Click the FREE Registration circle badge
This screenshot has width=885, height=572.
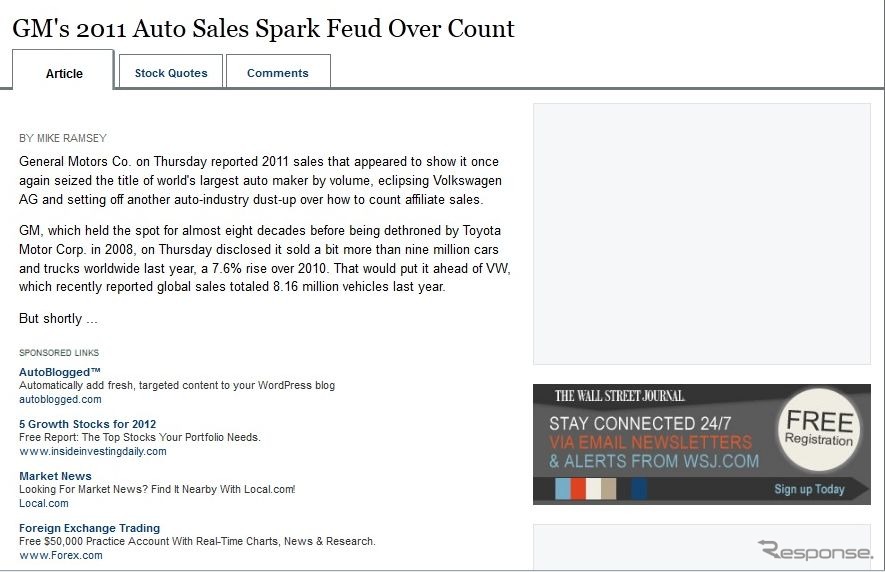click(820, 429)
